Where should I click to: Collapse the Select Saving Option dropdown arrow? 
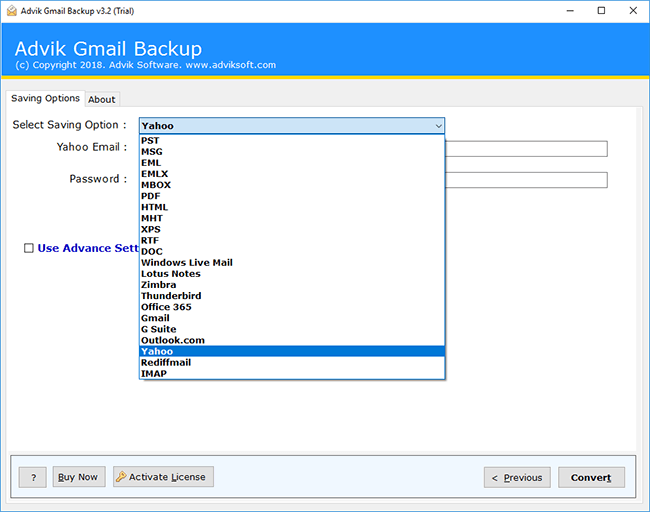pos(438,126)
